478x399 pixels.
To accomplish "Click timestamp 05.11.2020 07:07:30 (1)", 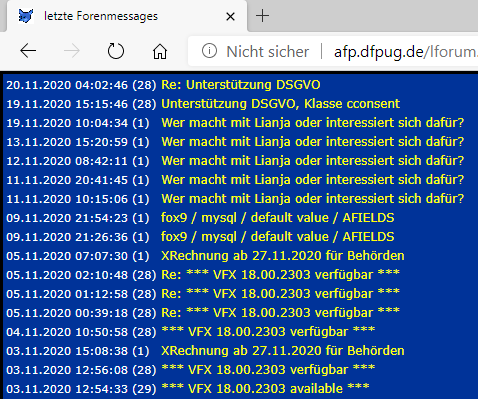I will [x=78, y=256].
